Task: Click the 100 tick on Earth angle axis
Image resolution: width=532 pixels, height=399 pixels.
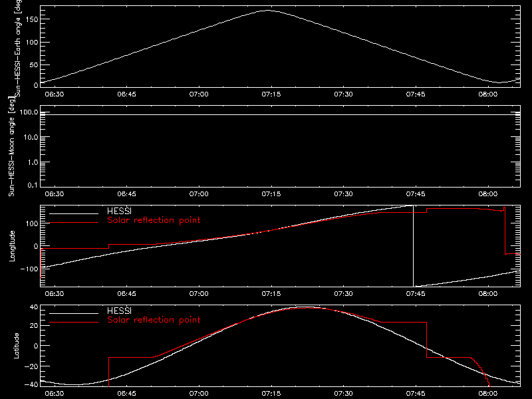Action: tap(32, 43)
